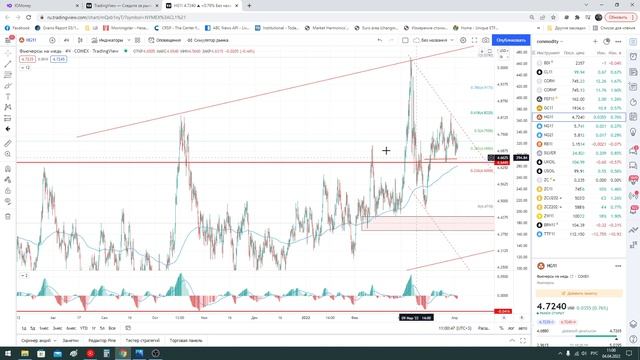Screen dimensions: 640x360
Task: Click the undo arrow
Action: (x=380, y=40)
